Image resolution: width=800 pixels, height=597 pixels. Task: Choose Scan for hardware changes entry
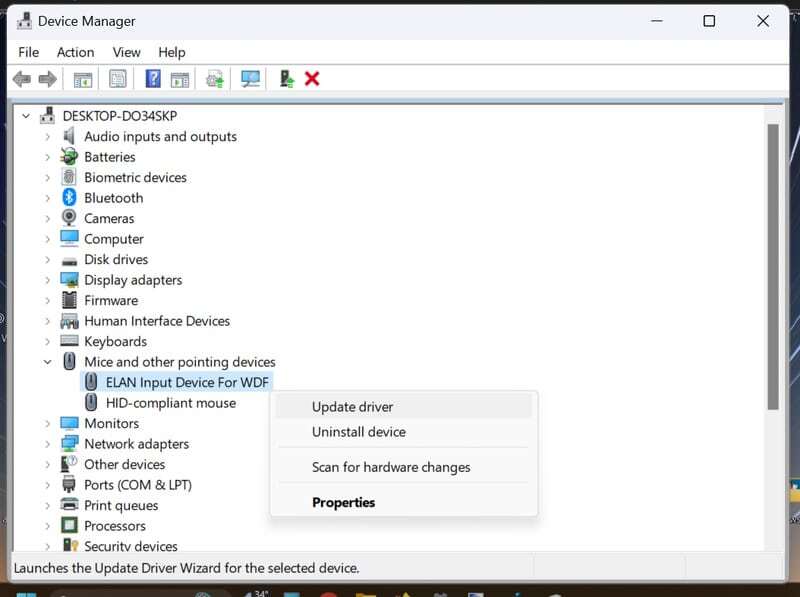(x=404, y=467)
